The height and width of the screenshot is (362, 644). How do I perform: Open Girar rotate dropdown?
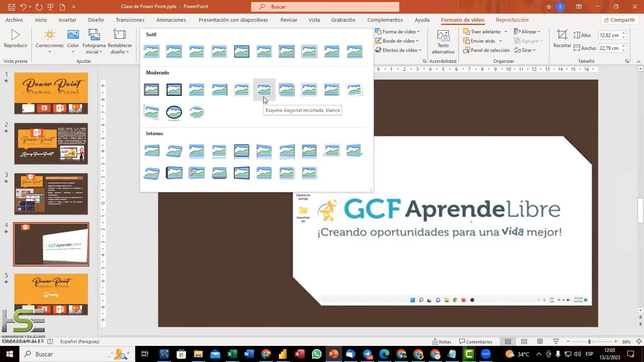pyautogui.click(x=525, y=50)
